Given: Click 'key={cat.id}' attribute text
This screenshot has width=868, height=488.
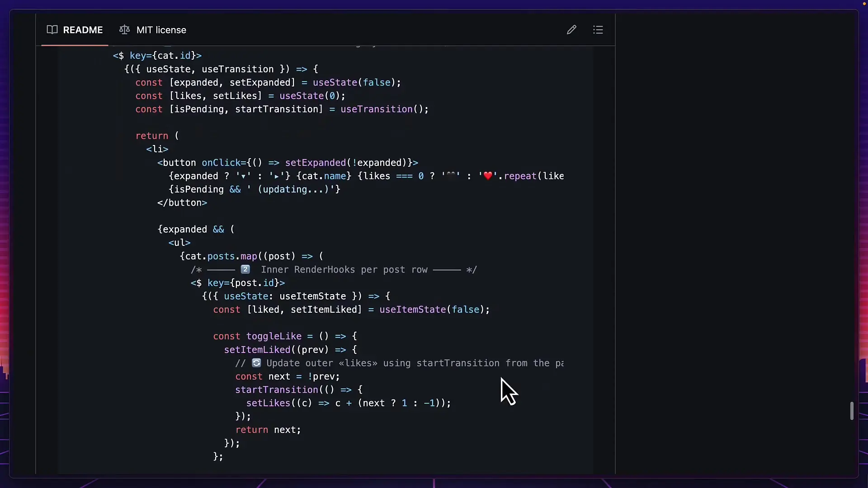Looking at the screenshot, I should 163,56.
